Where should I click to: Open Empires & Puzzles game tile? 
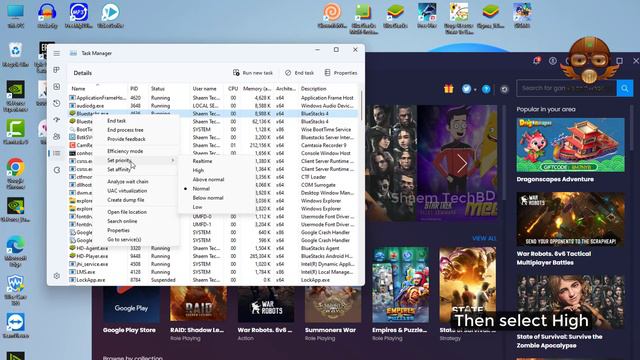(x=400, y=285)
